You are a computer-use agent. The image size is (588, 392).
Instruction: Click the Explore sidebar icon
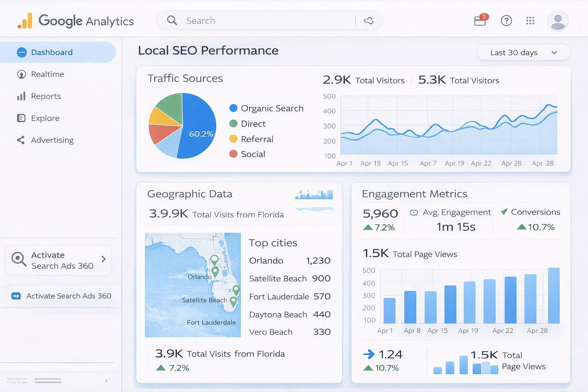21,118
